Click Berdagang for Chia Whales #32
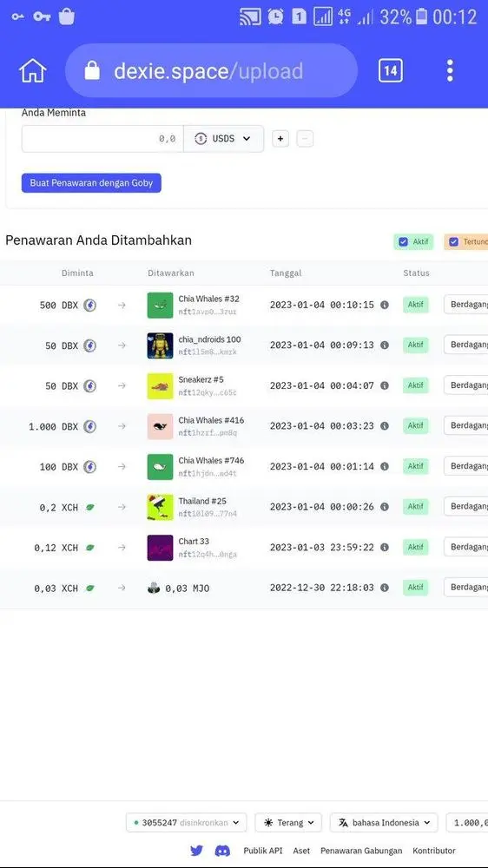This screenshot has width=488, height=868. tap(465, 305)
